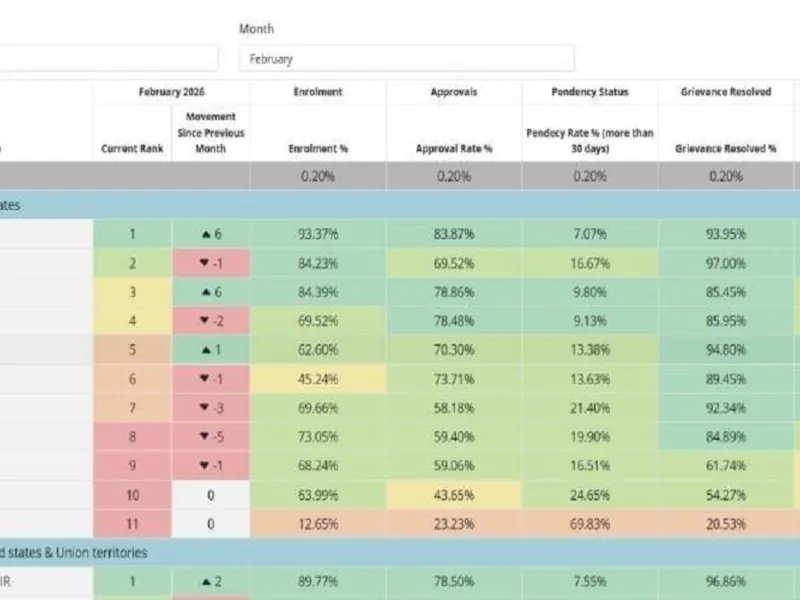Click the down arrow showing -3 for rank 7
Image resolution: width=800 pixels, height=600 pixels.
tap(205, 407)
